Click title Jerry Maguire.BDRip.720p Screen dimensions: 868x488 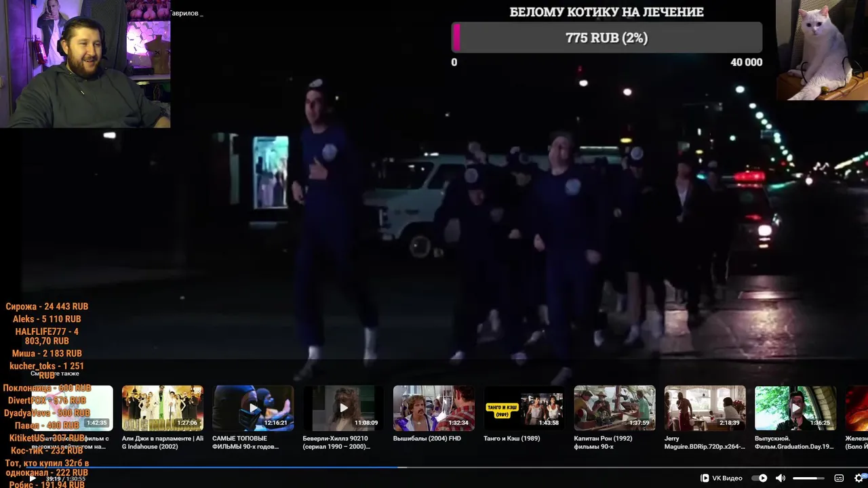(x=705, y=443)
